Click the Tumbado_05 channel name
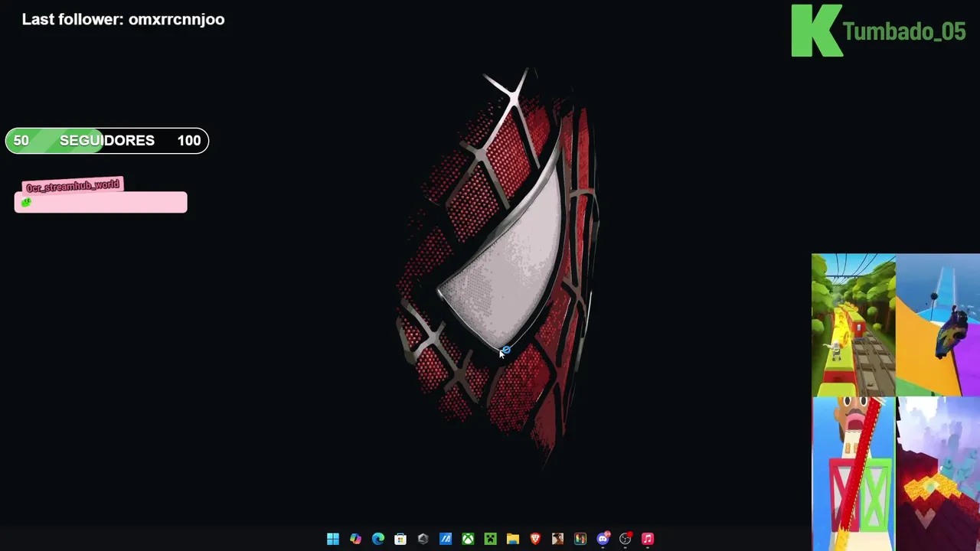The image size is (980, 551). [903, 31]
